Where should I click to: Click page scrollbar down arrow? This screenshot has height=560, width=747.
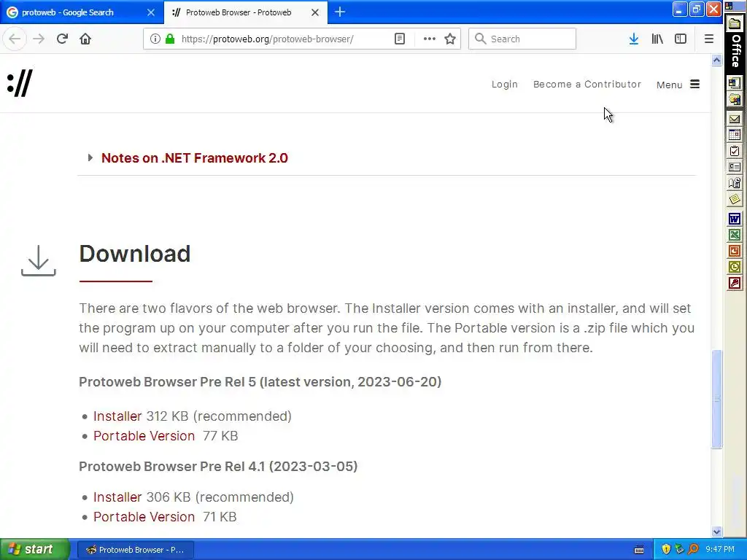(716, 532)
